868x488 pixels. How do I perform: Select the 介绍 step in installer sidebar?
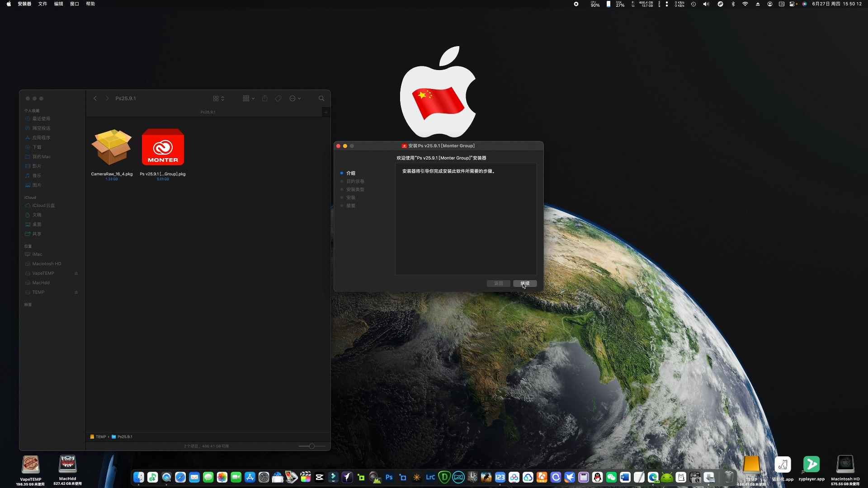351,173
